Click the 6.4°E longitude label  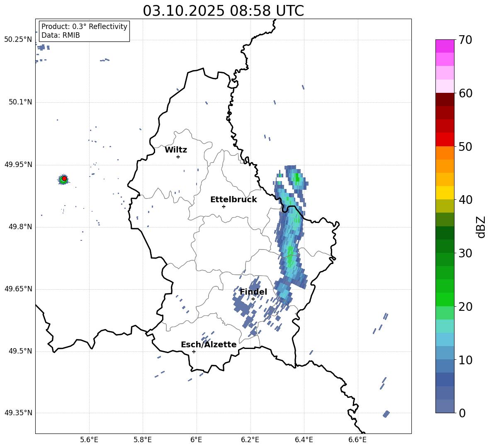tap(304, 440)
